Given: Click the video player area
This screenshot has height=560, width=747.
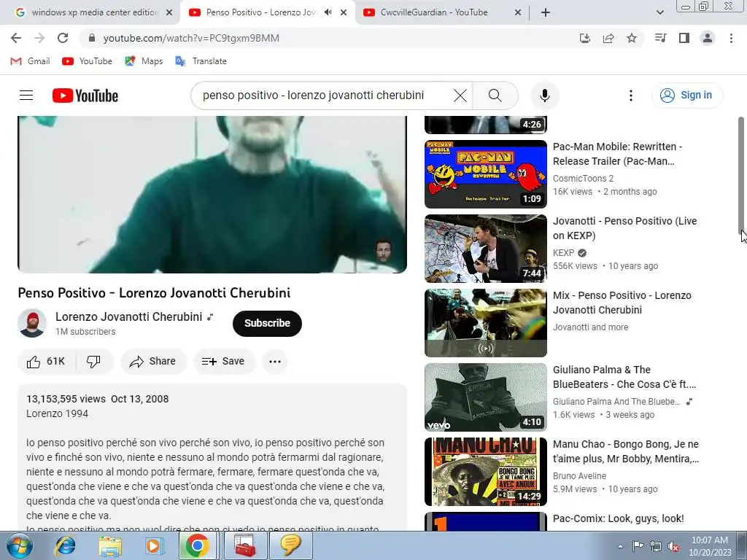Looking at the screenshot, I should click(212, 194).
